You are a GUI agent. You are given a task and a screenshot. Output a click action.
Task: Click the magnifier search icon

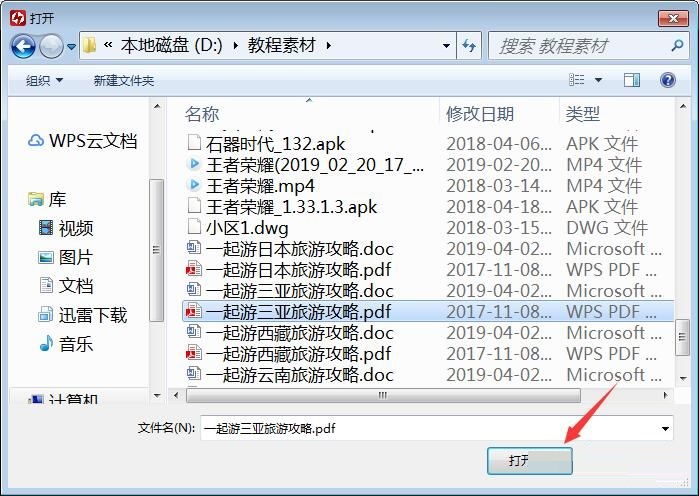677,45
